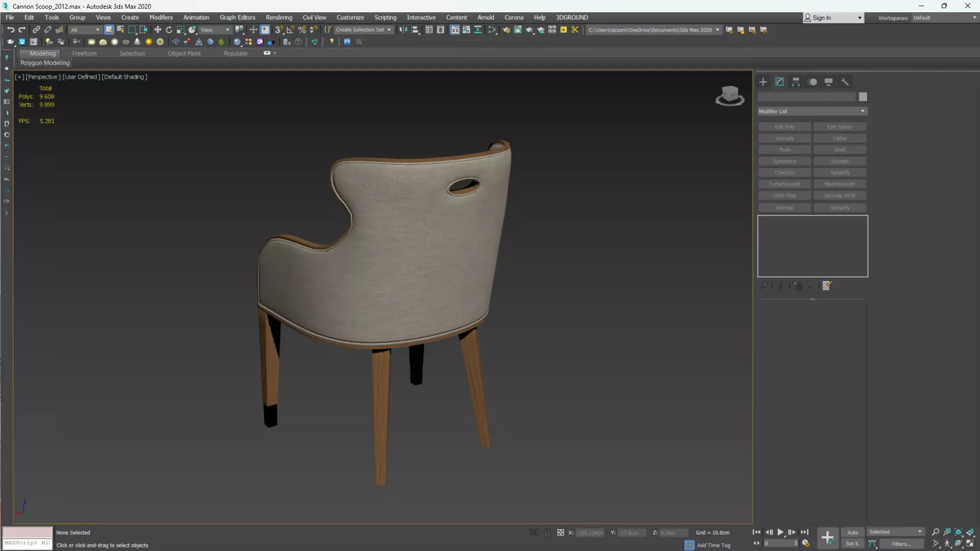Click the Unwrap UVW modifier button
The width and height of the screenshot is (980, 551).
tap(840, 196)
